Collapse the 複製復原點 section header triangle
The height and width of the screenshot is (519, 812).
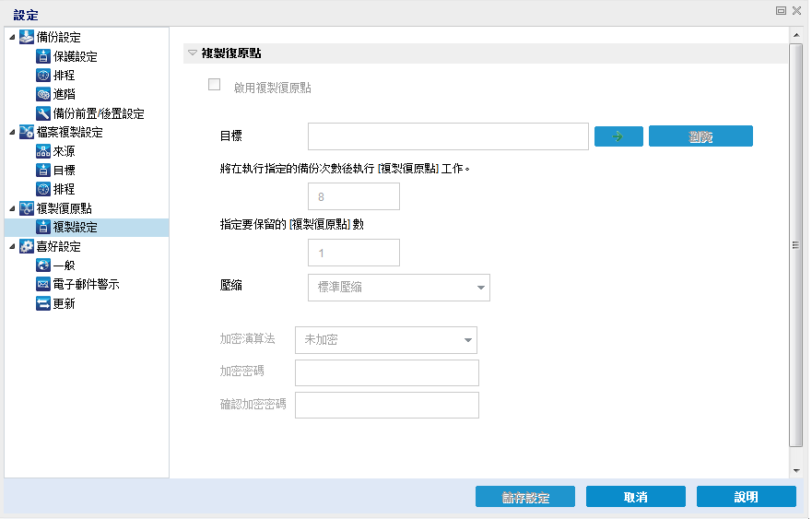[192, 53]
